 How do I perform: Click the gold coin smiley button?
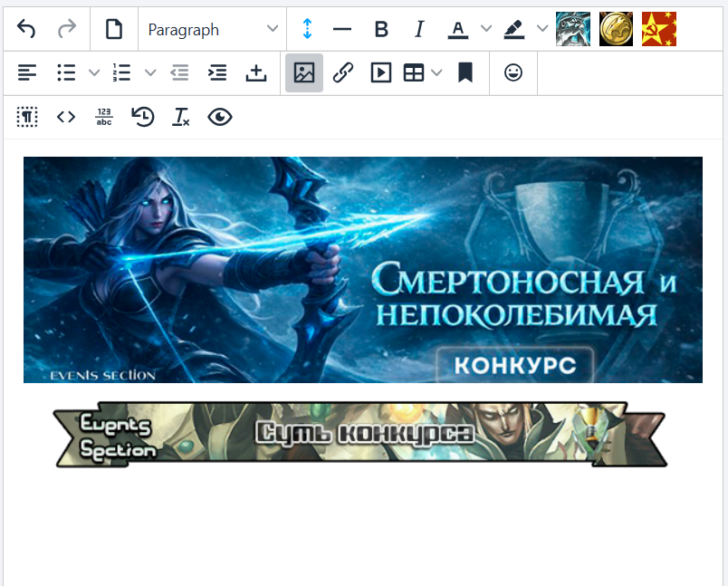click(x=616, y=30)
